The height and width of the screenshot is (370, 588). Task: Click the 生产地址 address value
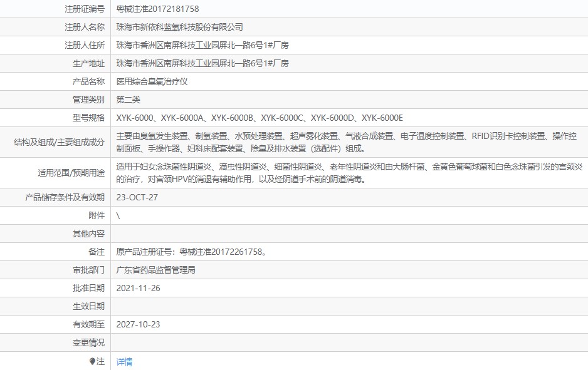pos(202,63)
